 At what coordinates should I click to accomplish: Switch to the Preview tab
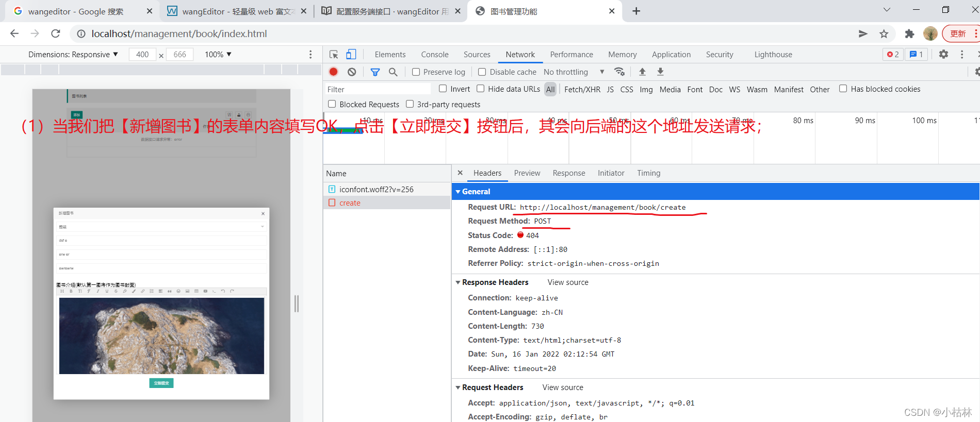[x=527, y=173]
